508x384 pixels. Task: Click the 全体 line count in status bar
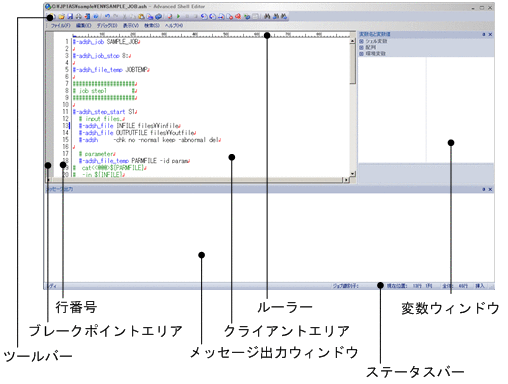pyautogui.click(x=455, y=286)
